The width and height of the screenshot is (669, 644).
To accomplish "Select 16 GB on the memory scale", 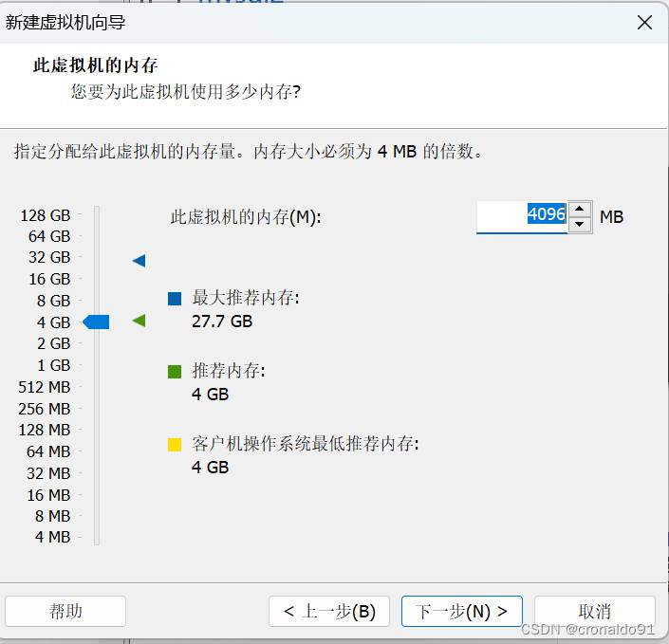I will [x=97, y=279].
